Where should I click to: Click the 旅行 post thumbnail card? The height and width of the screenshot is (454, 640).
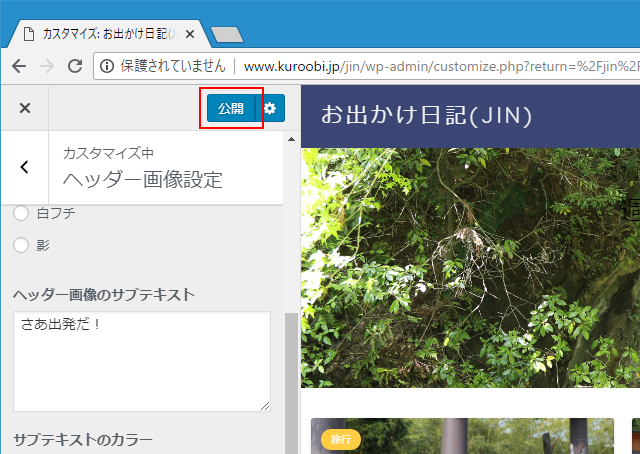click(x=462, y=436)
